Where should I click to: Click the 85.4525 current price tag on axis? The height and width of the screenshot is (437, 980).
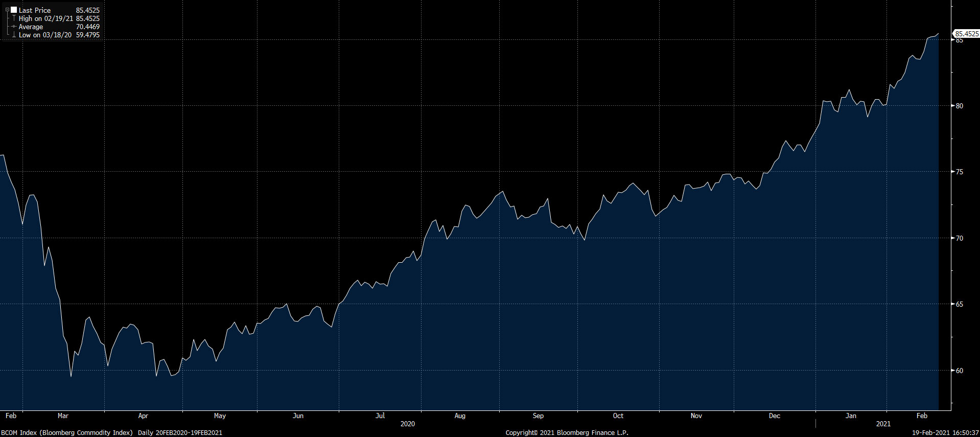pos(966,34)
